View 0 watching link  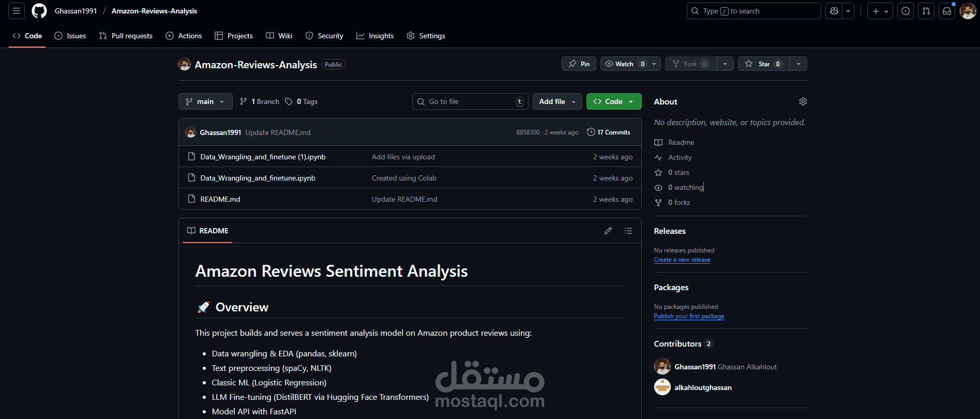679,187
